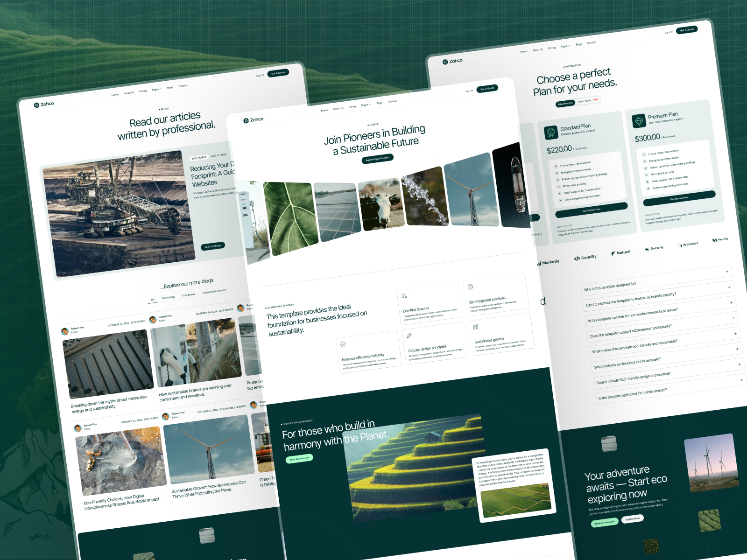Viewport: 747px width, 560px height.
Task: Expand FAQ about eco-friendly and sustainable
Action: click(665, 343)
